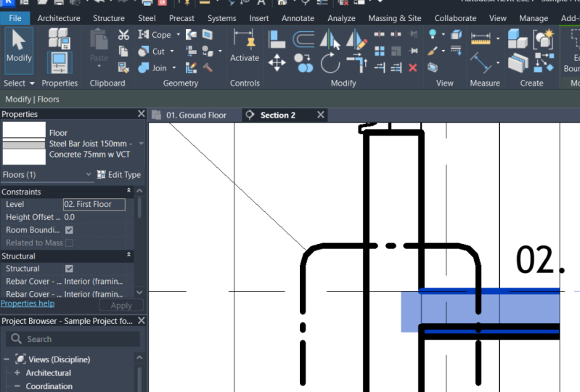Switch to the Annotate ribbon tab
This screenshot has width=580, height=392.
tap(298, 18)
